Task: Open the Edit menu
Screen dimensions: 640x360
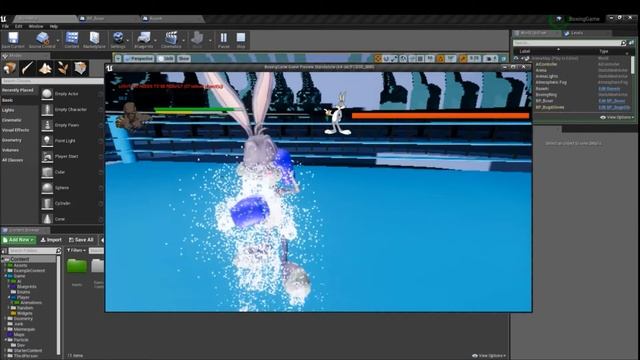Action: pos(18,26)
